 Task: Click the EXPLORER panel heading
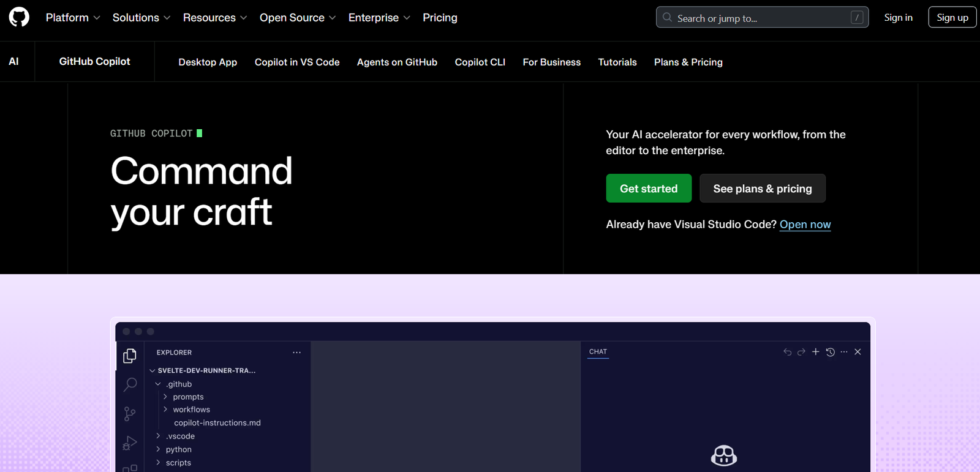pos(174,353)
